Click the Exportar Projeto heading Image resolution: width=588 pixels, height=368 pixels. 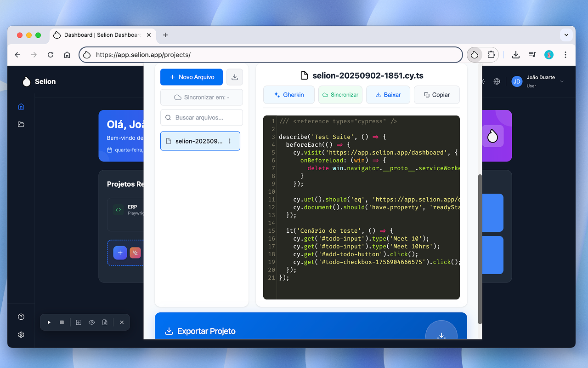206,331
